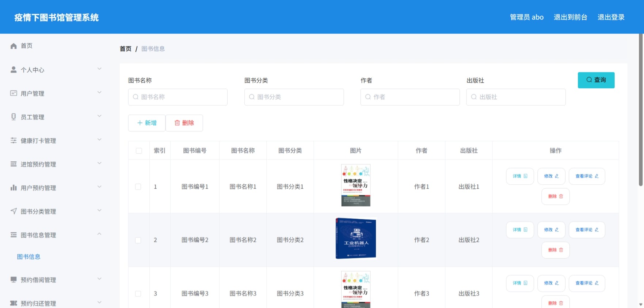
Task: Click the 新增 add button
Action: pyautogui.click(x=147, y=123)
